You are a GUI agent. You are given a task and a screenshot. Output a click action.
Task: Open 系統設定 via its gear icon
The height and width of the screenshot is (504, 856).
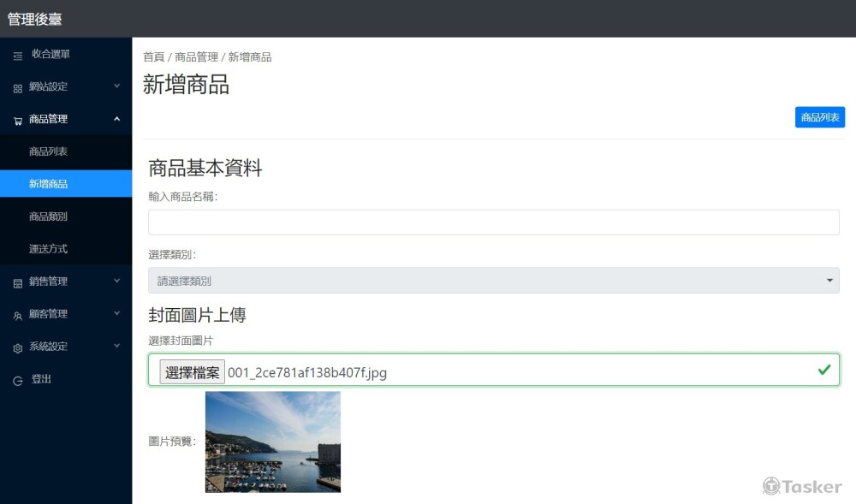click(17, 347)
